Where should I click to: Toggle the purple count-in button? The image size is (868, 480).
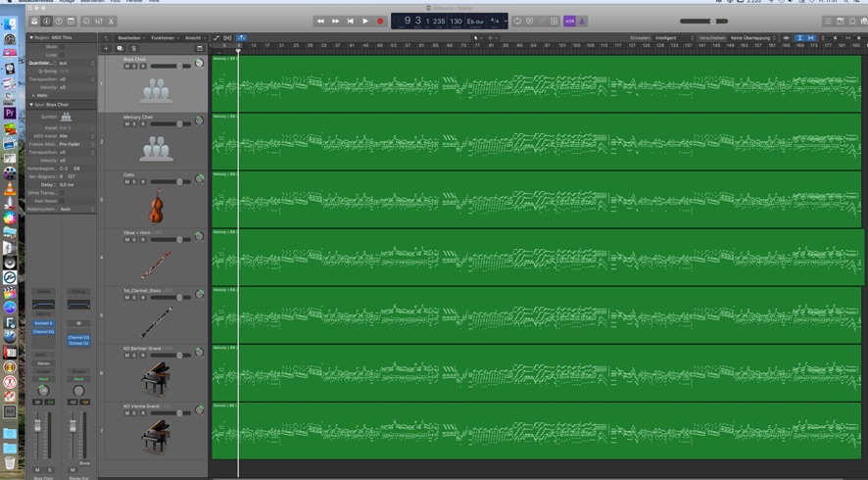pyautogui.click(x=569, y=21)
